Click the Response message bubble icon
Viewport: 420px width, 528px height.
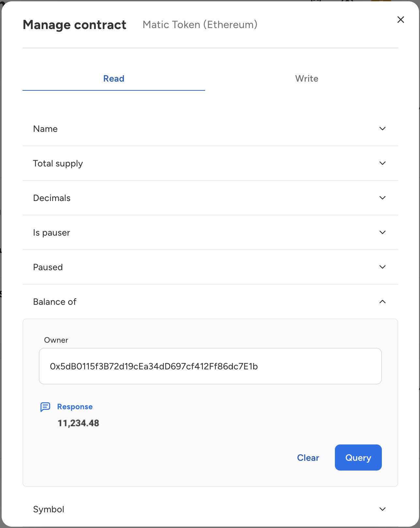(45, 407)
